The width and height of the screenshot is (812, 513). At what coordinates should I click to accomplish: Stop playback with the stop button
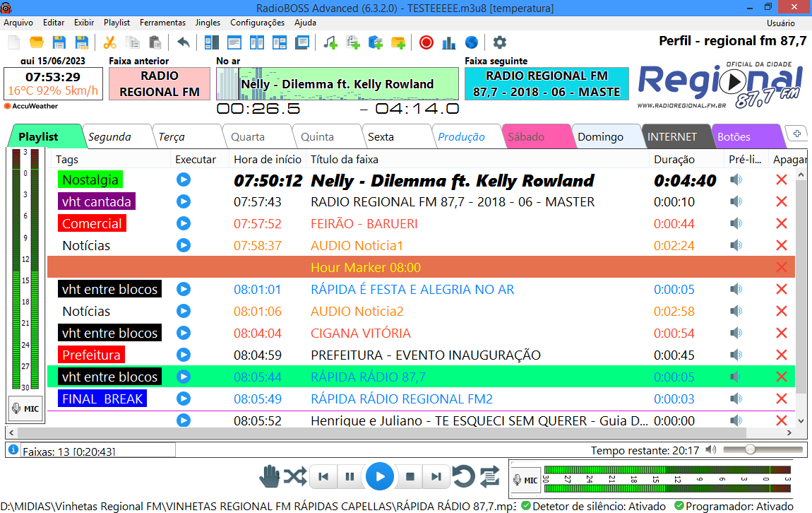click(x=410, y=476)
